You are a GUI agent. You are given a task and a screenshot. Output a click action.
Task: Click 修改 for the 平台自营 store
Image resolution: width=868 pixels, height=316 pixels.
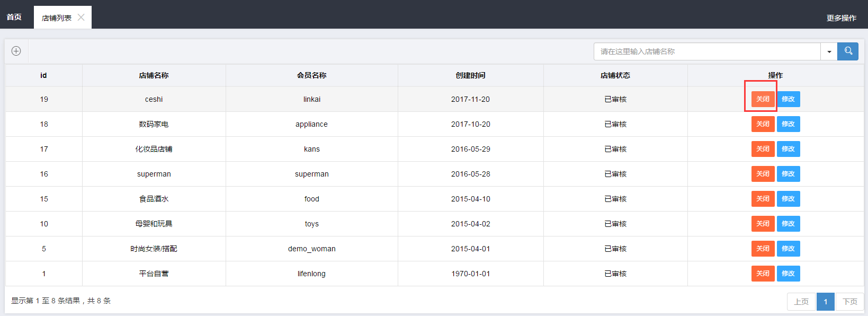pyautogui.click(x=788, y=274)
